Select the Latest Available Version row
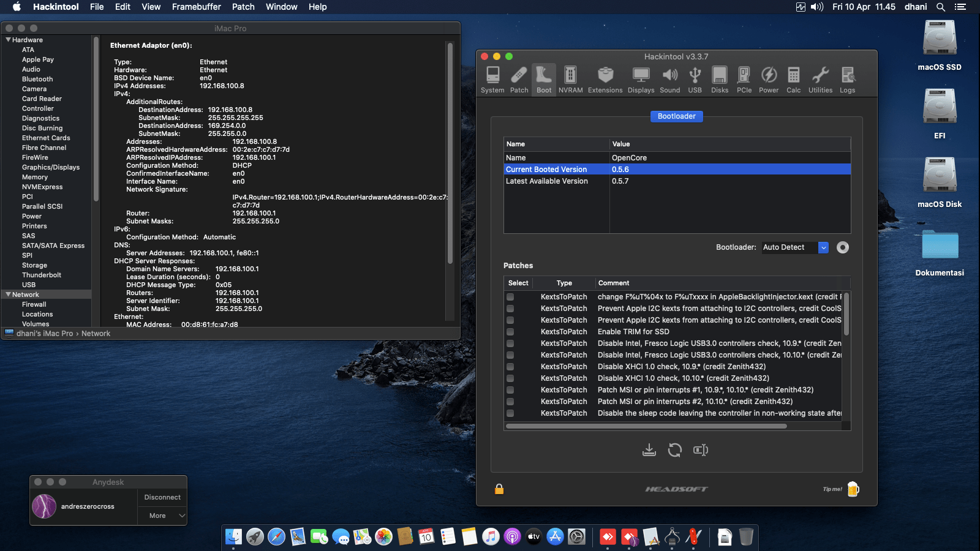Viewport: 980px width, 551px height. (677, 181)
